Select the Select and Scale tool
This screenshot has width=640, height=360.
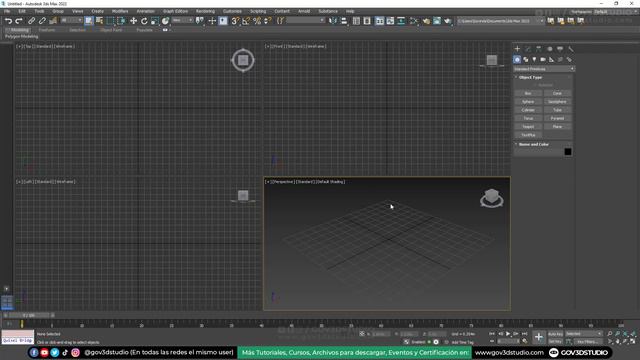pos(154,21)
